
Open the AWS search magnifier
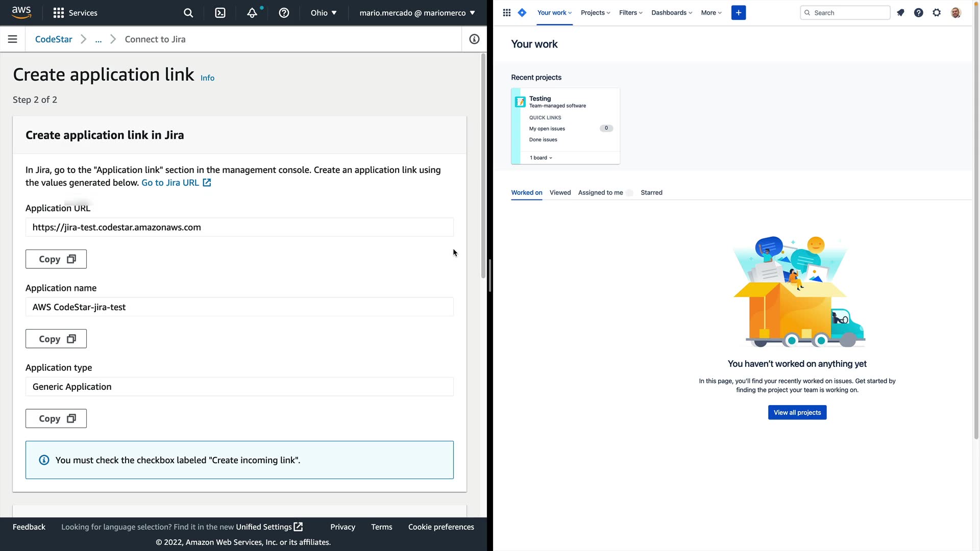[x=188, y=13]
